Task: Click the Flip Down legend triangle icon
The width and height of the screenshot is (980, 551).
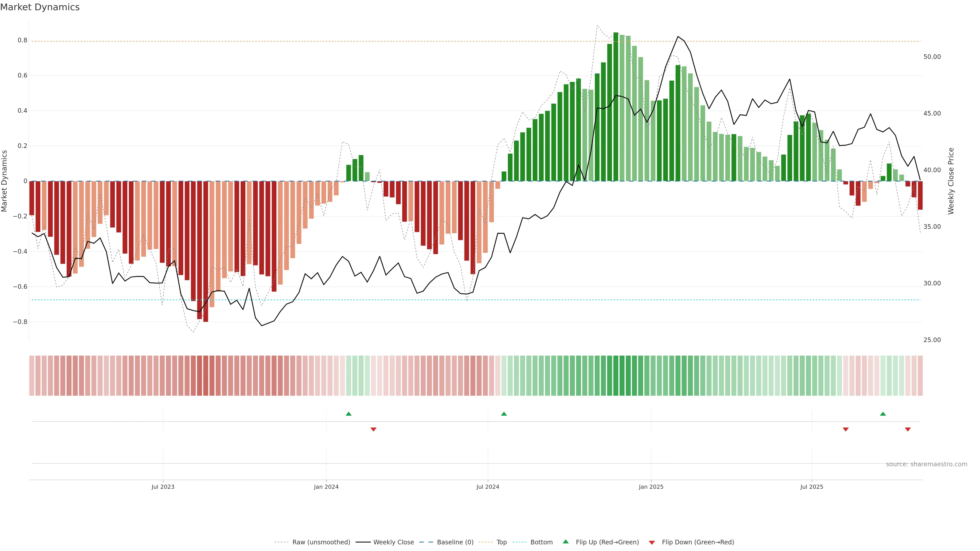Action: coord(652,542)
